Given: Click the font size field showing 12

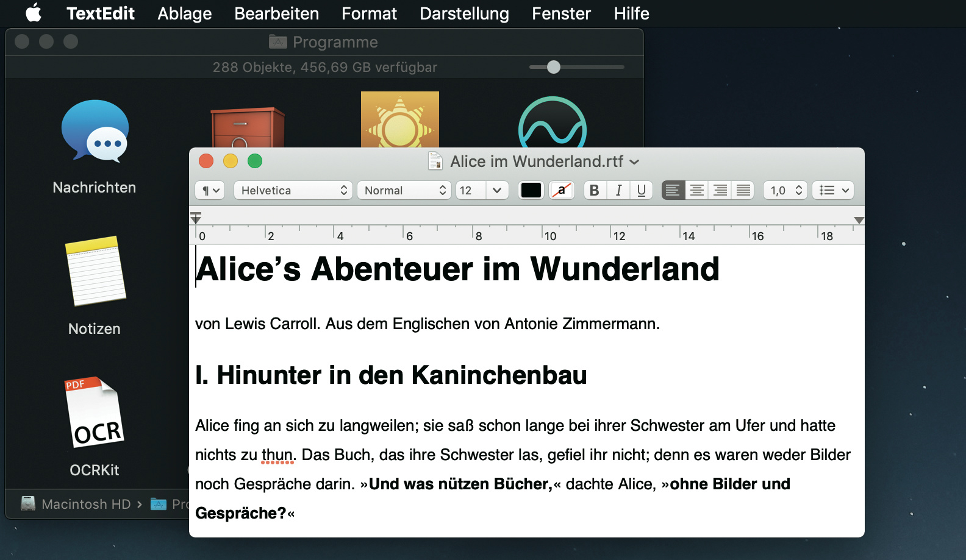Looking at the screenshot, I should point(471,191).
